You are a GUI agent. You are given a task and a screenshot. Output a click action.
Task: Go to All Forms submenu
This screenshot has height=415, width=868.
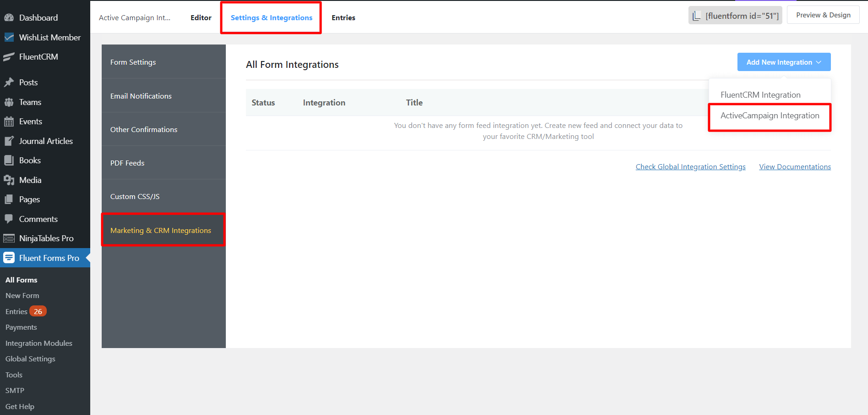pos(22,280)
